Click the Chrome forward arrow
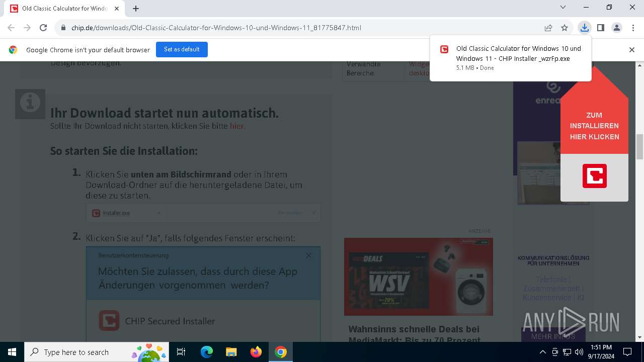The width and height of the screenshot is (644, 362). tap(27, 28)
